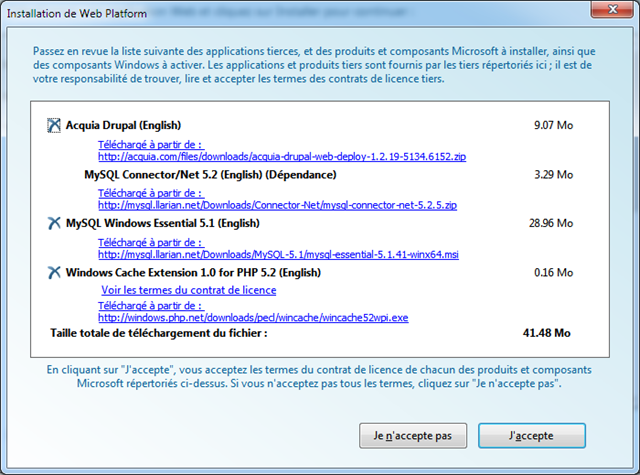The image size is (640, 475).
Task: Click "Taille totale de téléchargement du fichier" label
Action: point(159,333)
